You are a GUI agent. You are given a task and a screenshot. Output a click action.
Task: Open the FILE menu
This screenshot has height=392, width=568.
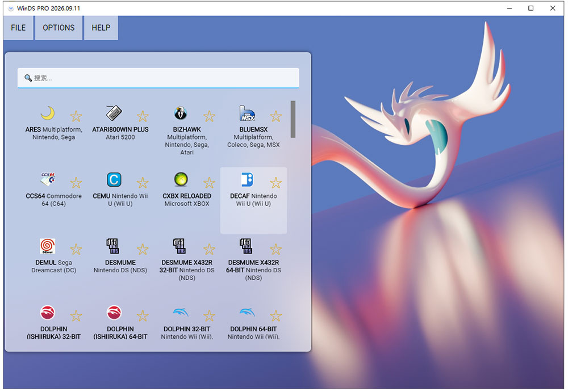pyautogui.click(x=18, y=28)
